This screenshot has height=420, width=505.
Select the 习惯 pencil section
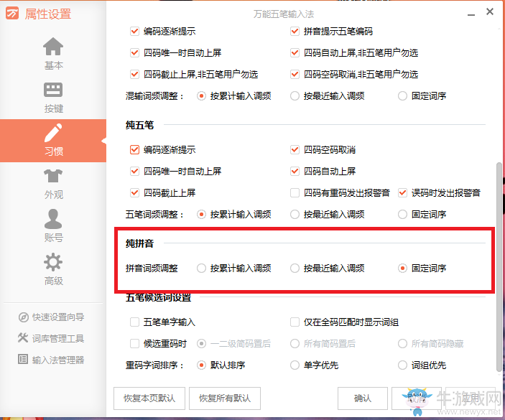pyautogui.click(x=53, y=141)
